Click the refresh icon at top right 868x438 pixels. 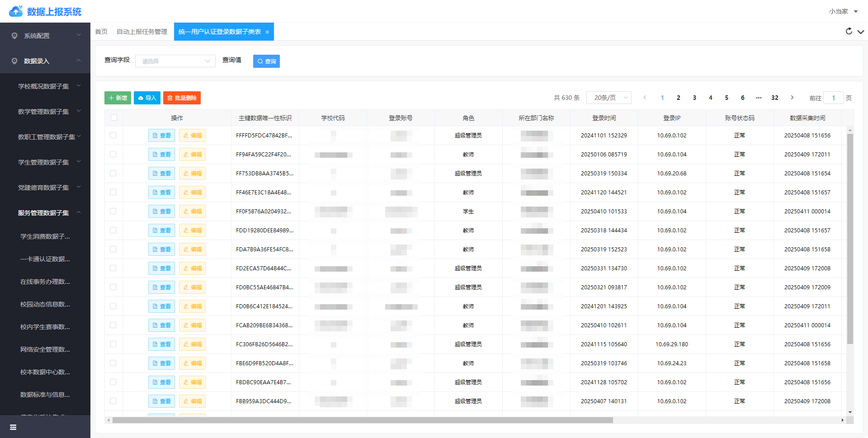[849, 31]
